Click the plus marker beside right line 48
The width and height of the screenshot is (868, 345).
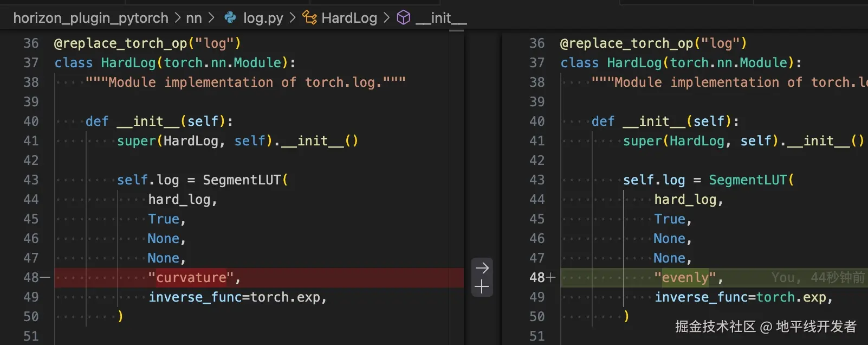551,278
